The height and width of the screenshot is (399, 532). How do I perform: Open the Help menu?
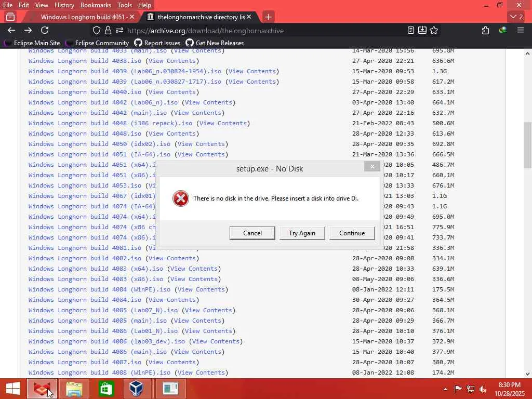(144, 5)
